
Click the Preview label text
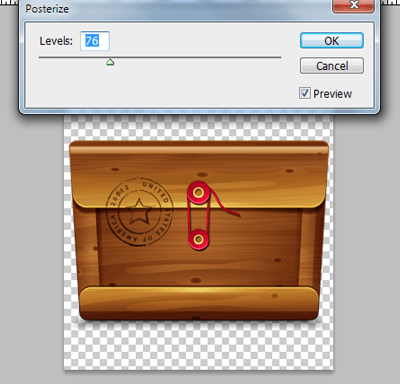point(332,94)
